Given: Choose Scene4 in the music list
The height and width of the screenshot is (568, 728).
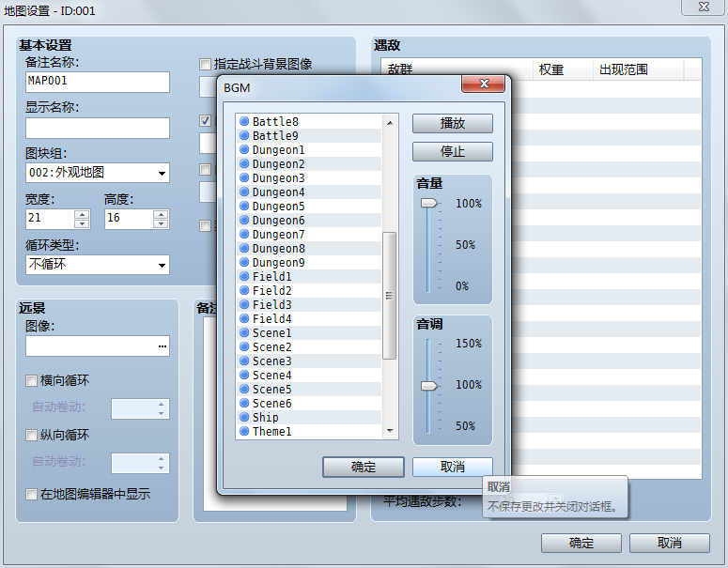Looking at the screenshot, I should [309, 375].
